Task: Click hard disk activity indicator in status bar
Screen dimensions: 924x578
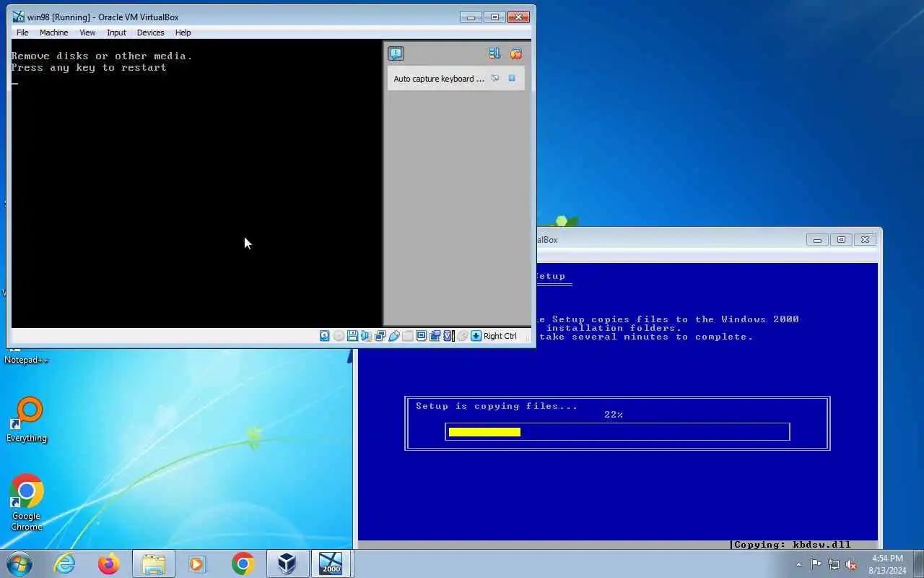Action: [324, 336]
